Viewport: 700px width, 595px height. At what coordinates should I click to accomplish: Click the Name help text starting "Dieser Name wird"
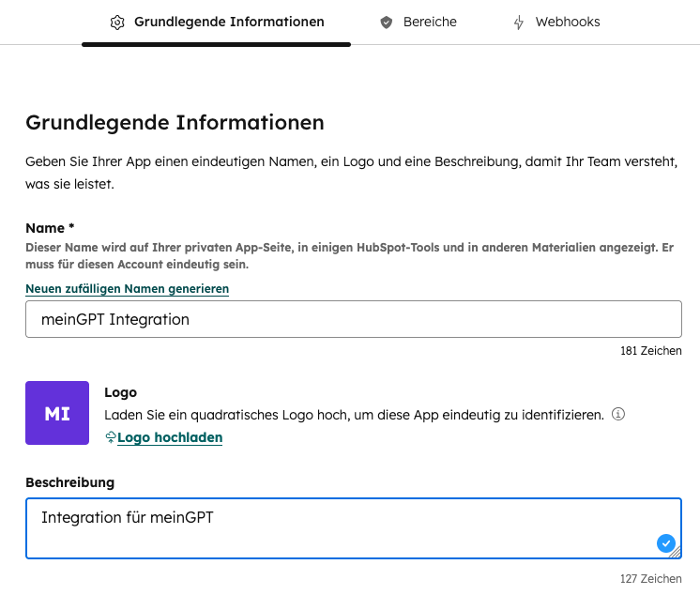(350, 256)
